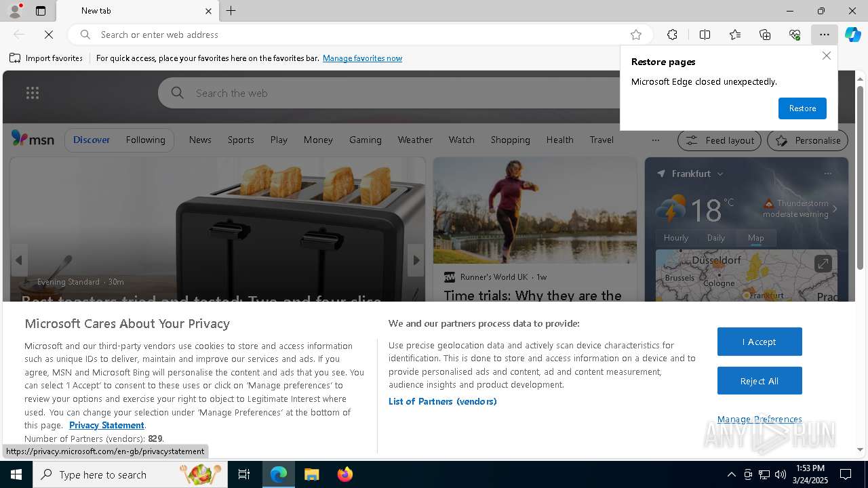Open the Copilot sidebar icon
The width and height of the screenshot is (868, 488).
[853, 35]
